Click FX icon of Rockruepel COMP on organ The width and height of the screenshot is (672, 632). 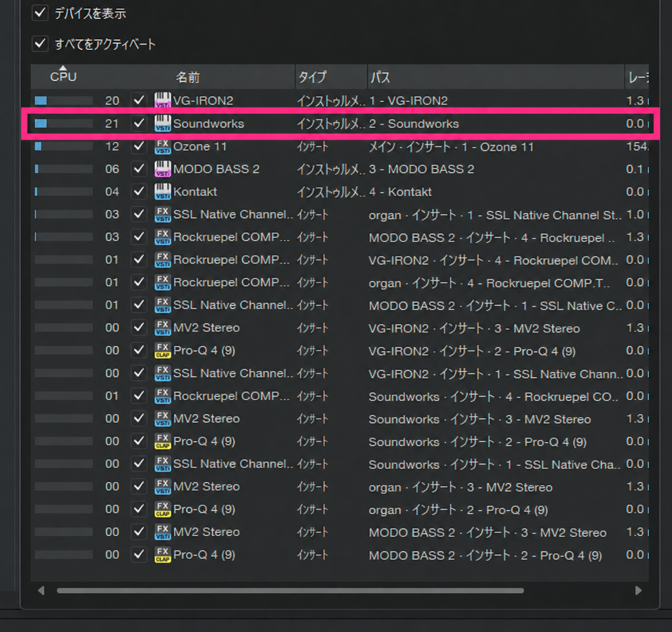click(x=163, y=282)
